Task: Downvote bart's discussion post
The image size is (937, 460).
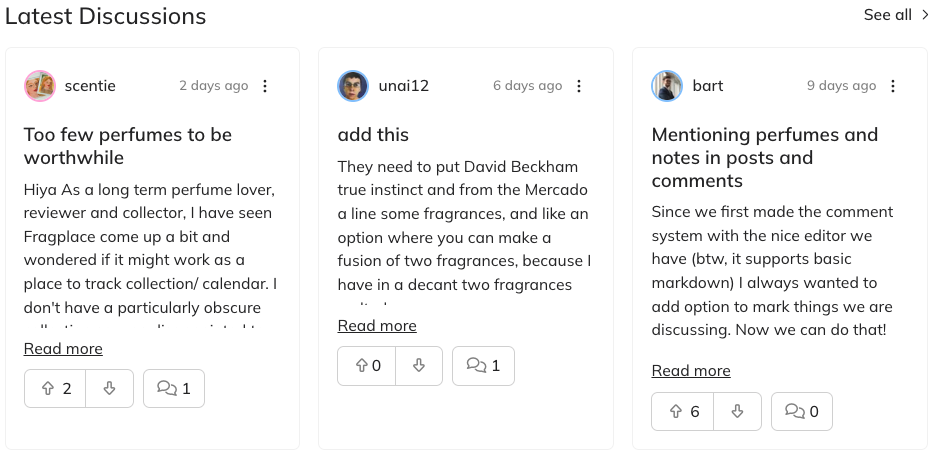Action: point(737,411)
